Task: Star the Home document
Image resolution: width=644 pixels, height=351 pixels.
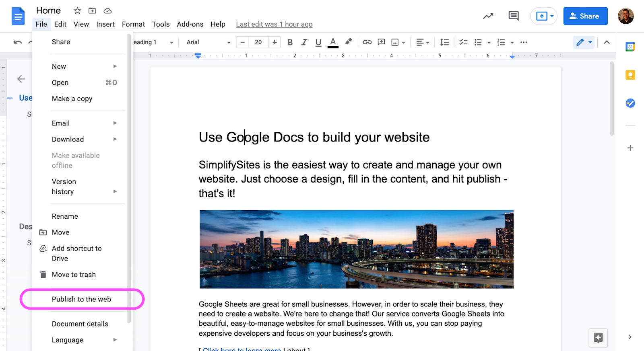Action: [77, 10]
